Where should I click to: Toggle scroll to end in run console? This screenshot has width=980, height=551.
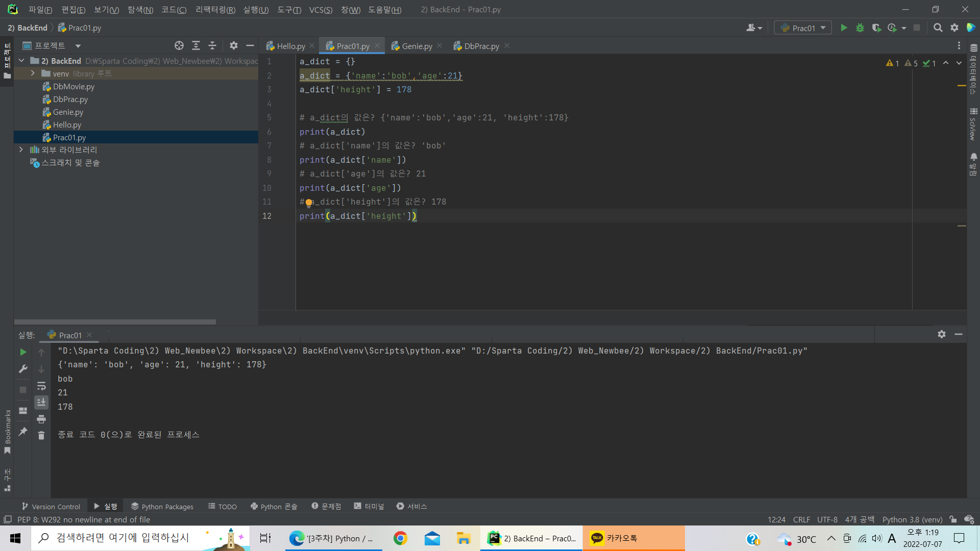pos(41,403)
